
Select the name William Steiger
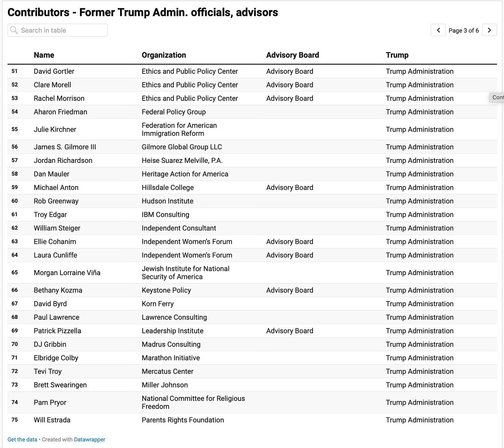57,228
